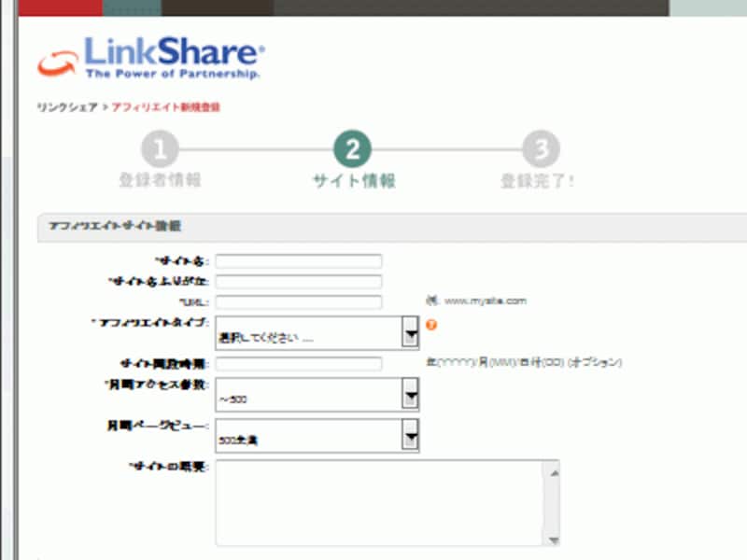747x560 pixels.
Task: Click the リンクシェア breadcrumb link
Action: click(67, 107)
